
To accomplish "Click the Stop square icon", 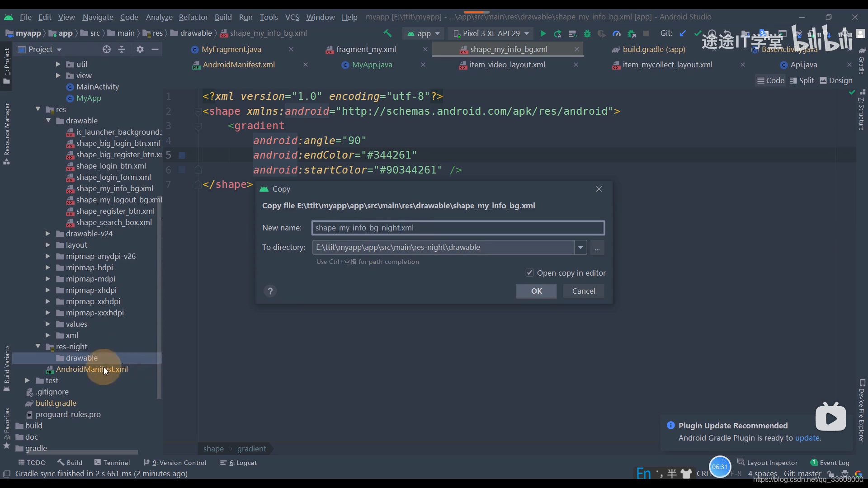I will pos(646,33).
